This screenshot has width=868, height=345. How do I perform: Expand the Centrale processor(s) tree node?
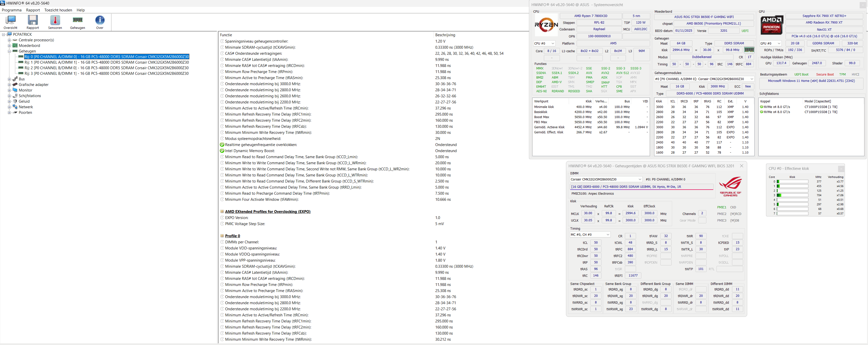(9, 40)
